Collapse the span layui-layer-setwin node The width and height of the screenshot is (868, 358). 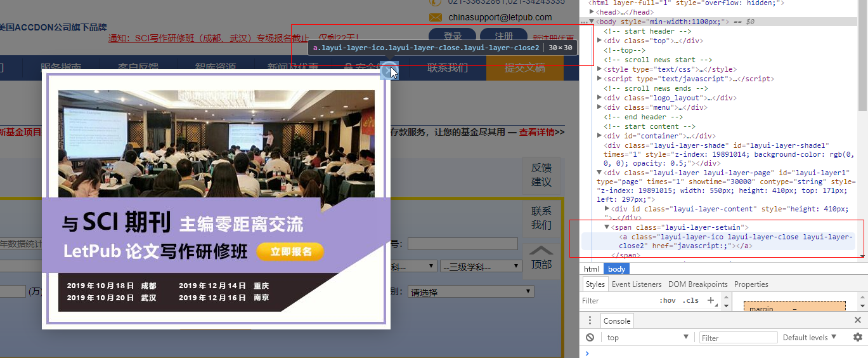tap(607, 227)
